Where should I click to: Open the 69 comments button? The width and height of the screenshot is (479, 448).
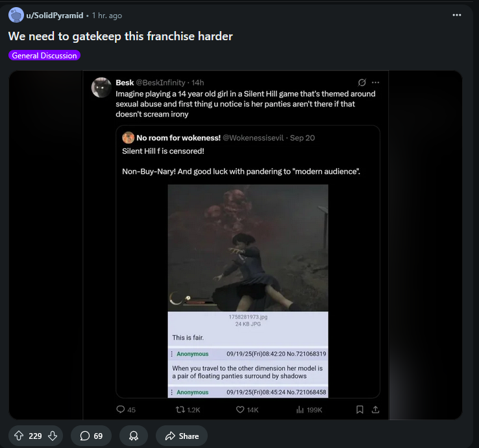(x=91, y=436)
